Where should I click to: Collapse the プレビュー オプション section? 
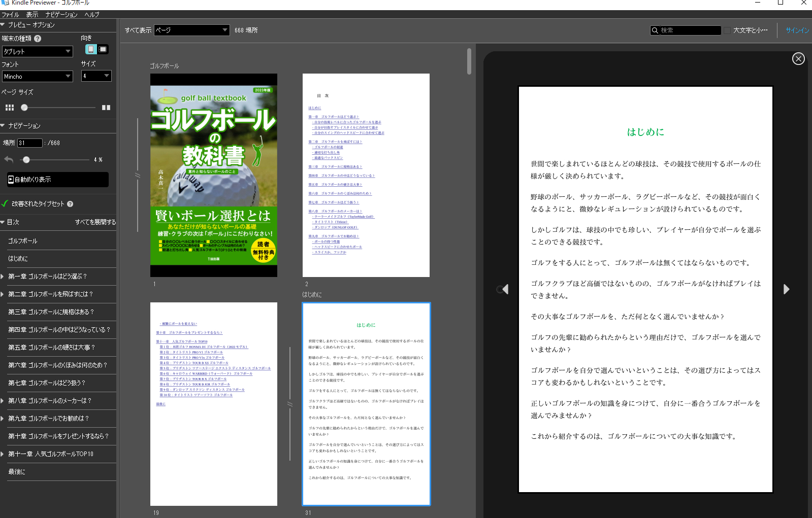click(x=3, y=25)
